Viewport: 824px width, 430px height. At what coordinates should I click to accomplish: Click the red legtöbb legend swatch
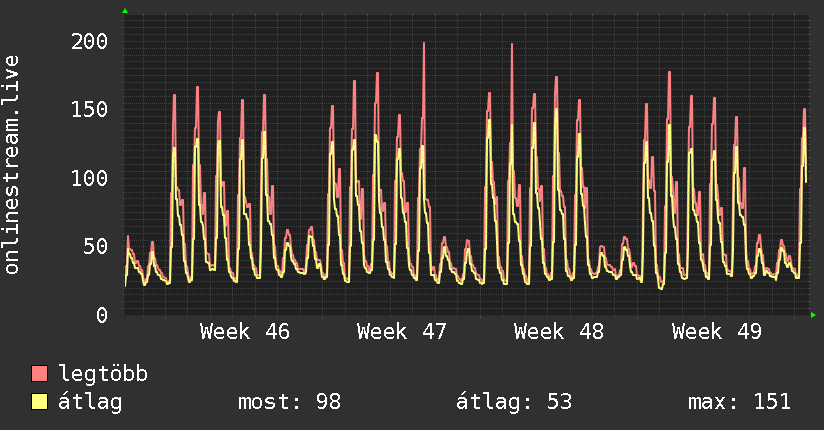[x=39, y=373]
